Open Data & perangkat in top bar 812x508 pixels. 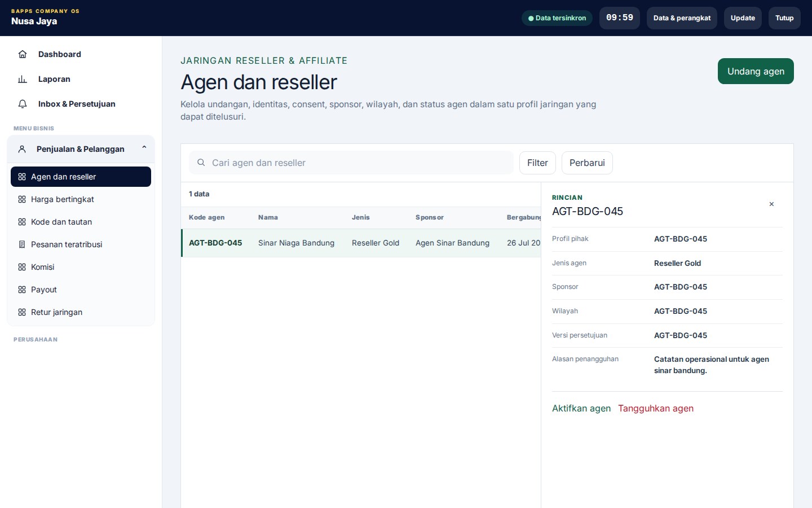682,18
